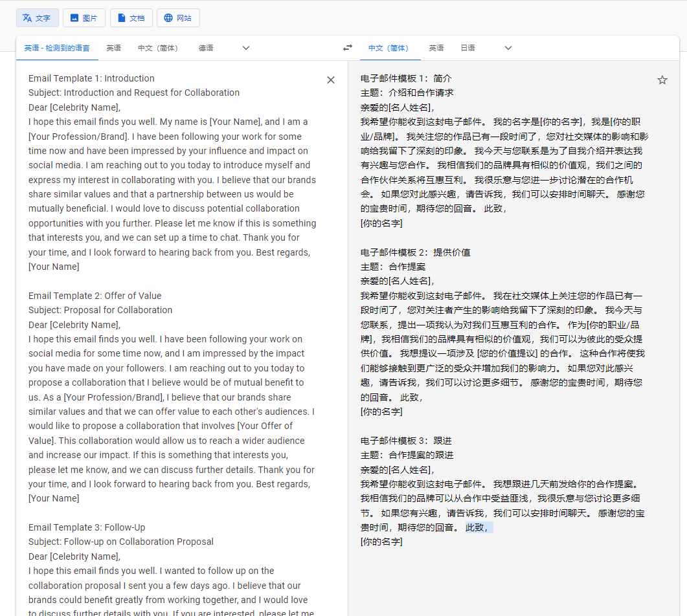Select the 文字 (Text) translation mode button

[37, 18]
